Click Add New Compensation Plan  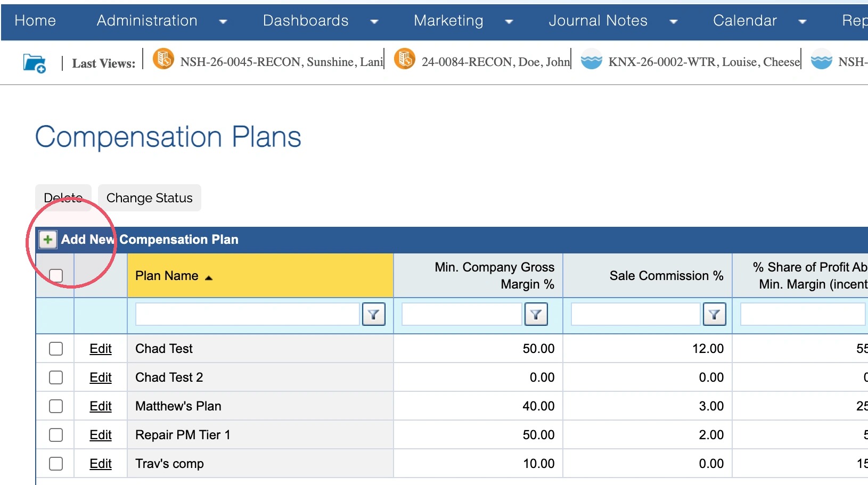pyautogui.click(x=150, y=240)
